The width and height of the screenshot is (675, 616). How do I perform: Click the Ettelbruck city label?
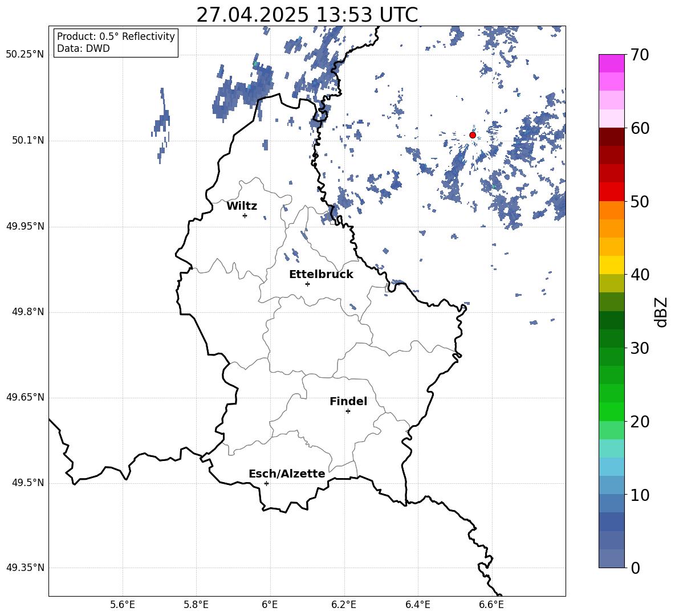pyautogui.click(x=321, y=275)
